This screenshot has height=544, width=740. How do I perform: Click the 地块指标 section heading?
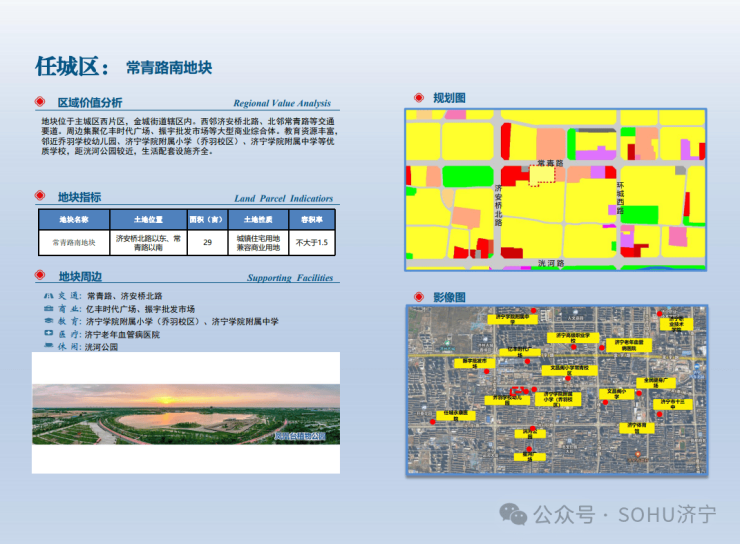click(x=79, y=197)
